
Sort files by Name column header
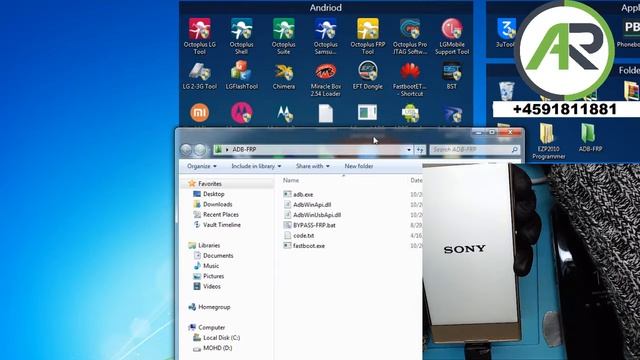[x=291, y=180]
